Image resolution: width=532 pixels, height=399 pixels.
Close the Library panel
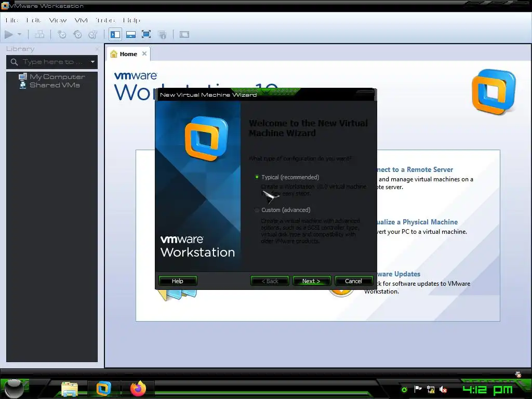(x=97, y=49)
